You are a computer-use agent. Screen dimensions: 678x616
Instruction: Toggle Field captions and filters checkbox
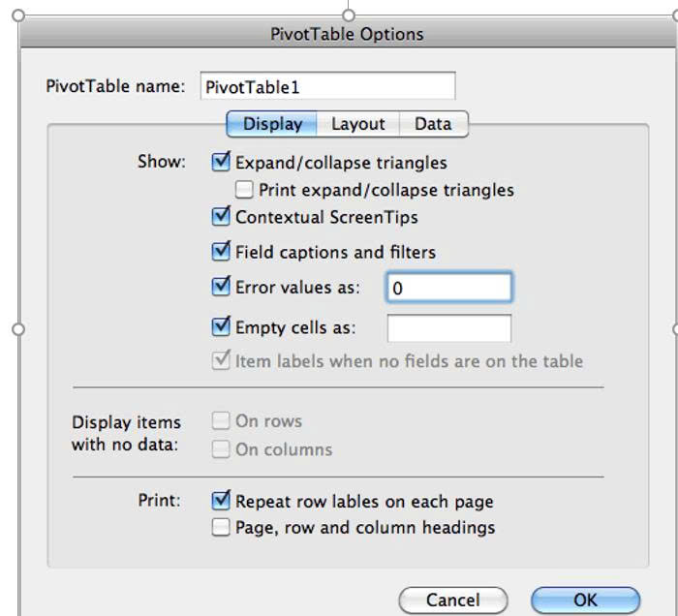tap(221, 252)
